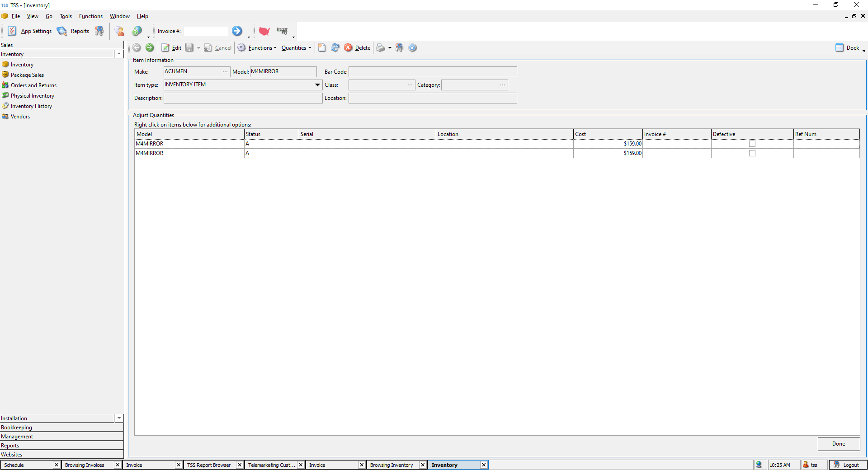Open the Item type dropdown
Viewport: 868px width, 470px height.
[x=317, y=85]
